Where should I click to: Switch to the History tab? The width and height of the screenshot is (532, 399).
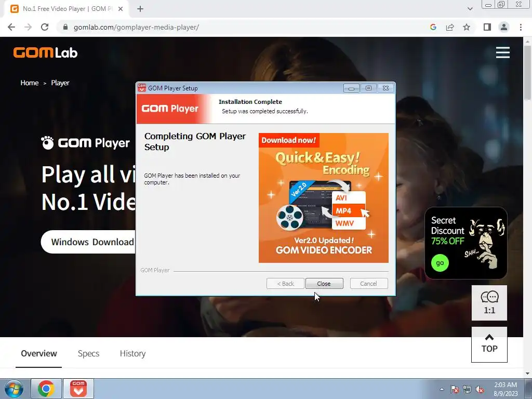tap(132, 353)
